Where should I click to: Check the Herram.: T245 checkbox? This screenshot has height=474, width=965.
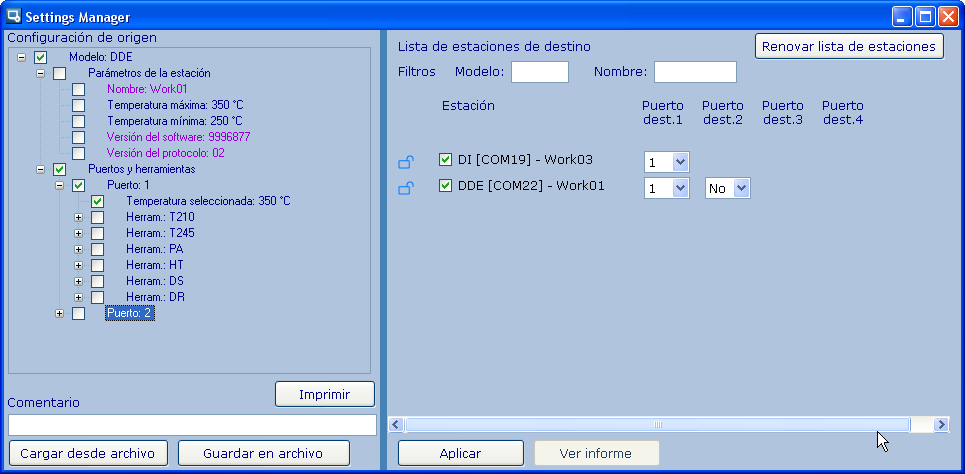[x=98, y=233]
